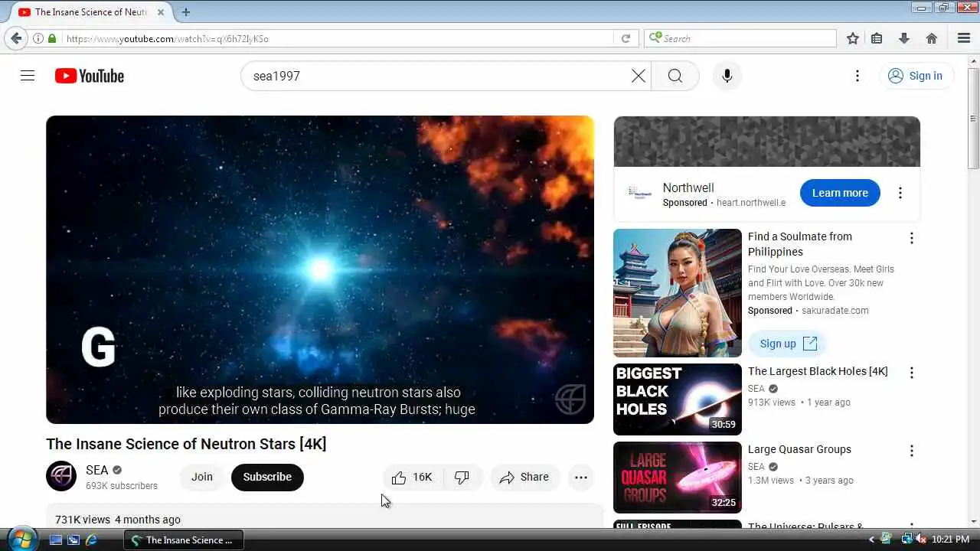Image resolution: width=980 pixels, height=551 pixels.
Task: Join the SEA channel membership
Action: point(202,477)
